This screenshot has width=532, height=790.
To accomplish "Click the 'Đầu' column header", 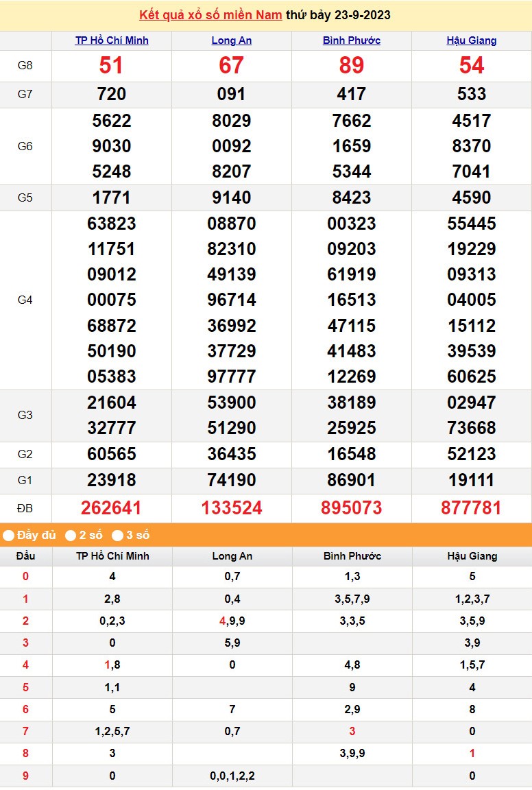I will coord(25,555).
